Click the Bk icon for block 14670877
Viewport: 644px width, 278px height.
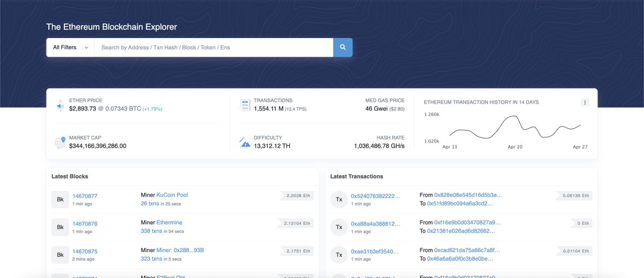point(60,200)
